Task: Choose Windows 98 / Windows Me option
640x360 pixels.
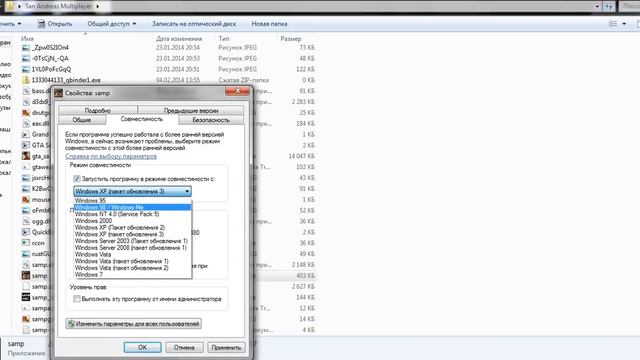Action: (133, 207)
